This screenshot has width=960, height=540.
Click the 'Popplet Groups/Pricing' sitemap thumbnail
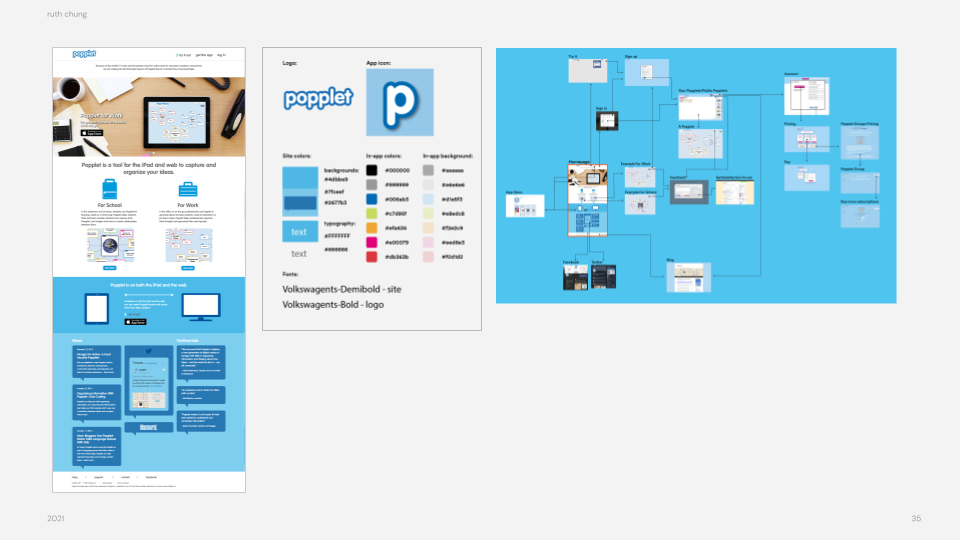pyautogui.click(x=860, y=143)
